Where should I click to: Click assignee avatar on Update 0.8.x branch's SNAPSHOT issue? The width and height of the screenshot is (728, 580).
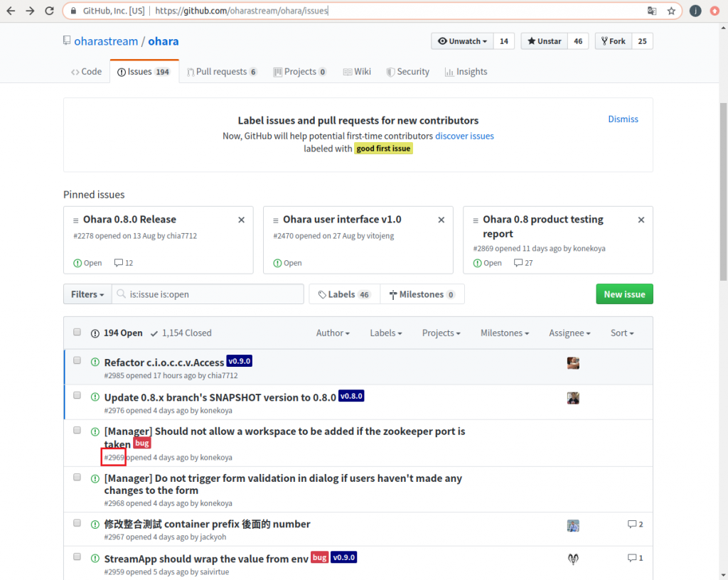coord(573,398)
